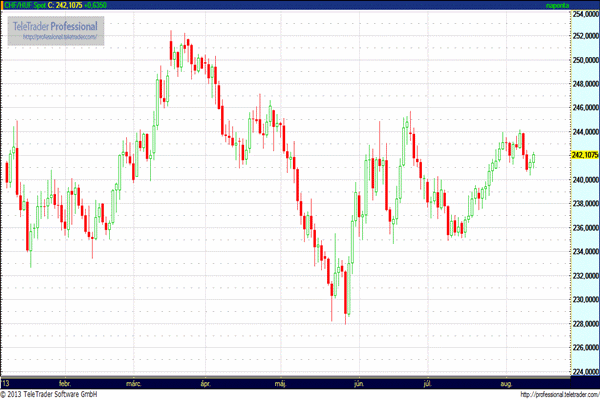
Task: Select the máj. marker on the time axis
Action: click(x=281, y=383)
